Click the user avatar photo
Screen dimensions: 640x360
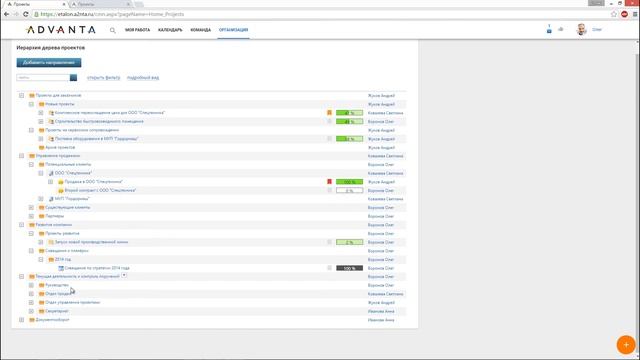[581, 29]
